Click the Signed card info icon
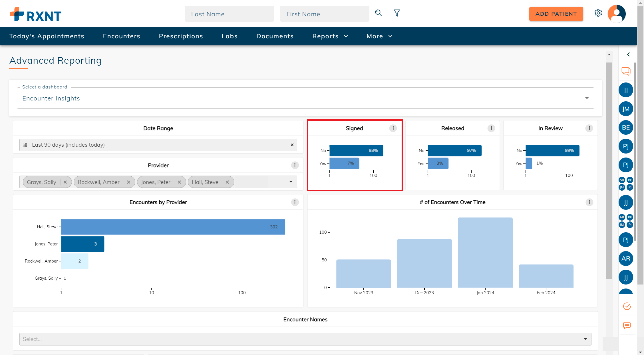Image resolution: width=644 pixels, height=355 pixels. click(393, 128)
